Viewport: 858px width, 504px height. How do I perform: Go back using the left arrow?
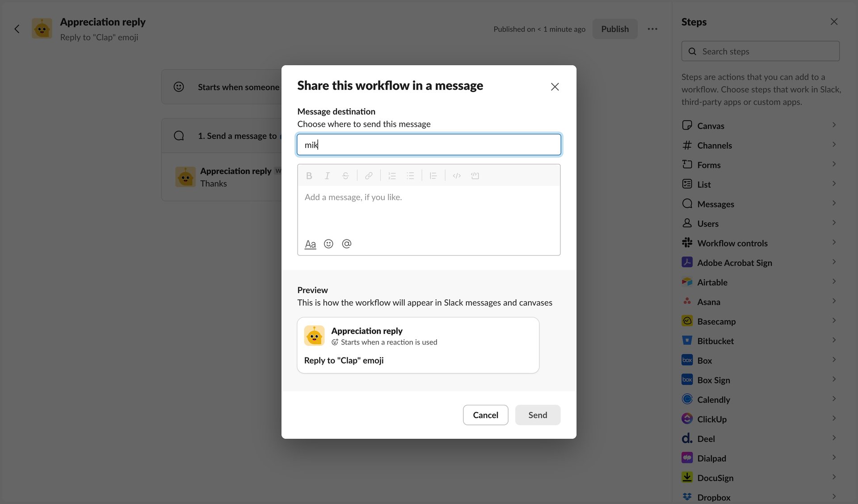pyautogui.click(x=17, y=29)
